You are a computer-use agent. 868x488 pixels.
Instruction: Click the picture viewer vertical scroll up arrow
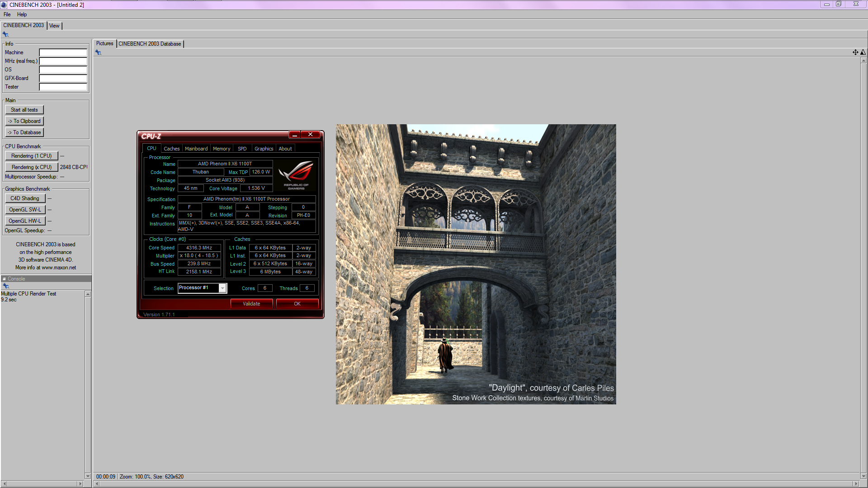(863, 61)
